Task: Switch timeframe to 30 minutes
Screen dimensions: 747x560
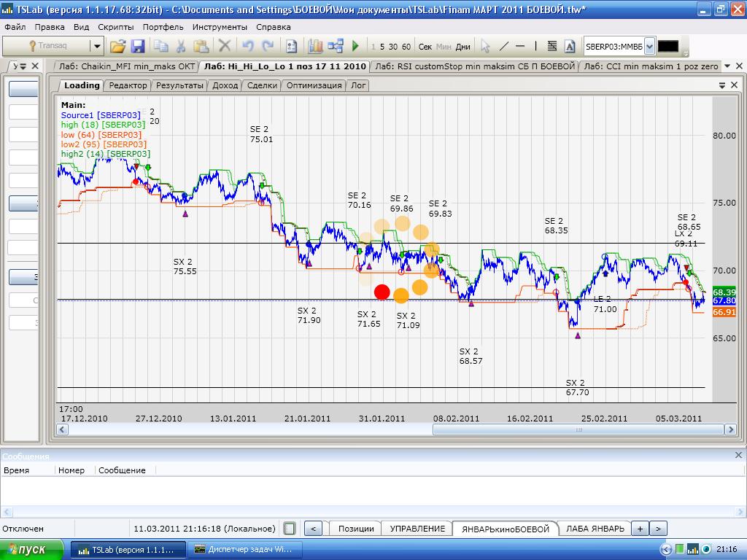Action: pyautogui.click(x=393, y=47)
